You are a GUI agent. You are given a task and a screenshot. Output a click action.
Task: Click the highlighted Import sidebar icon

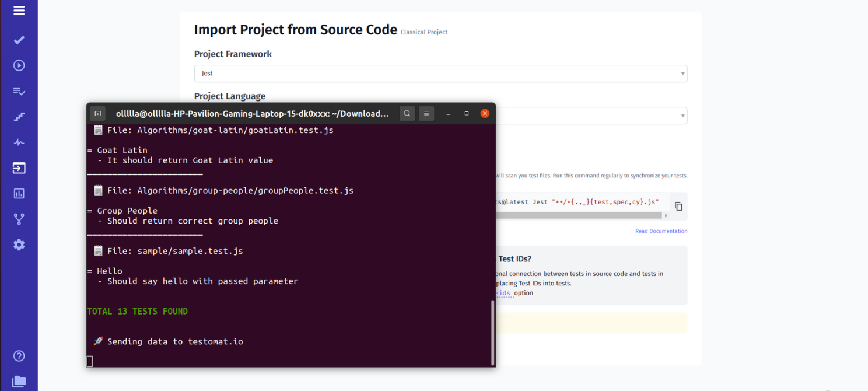(18, 167)
